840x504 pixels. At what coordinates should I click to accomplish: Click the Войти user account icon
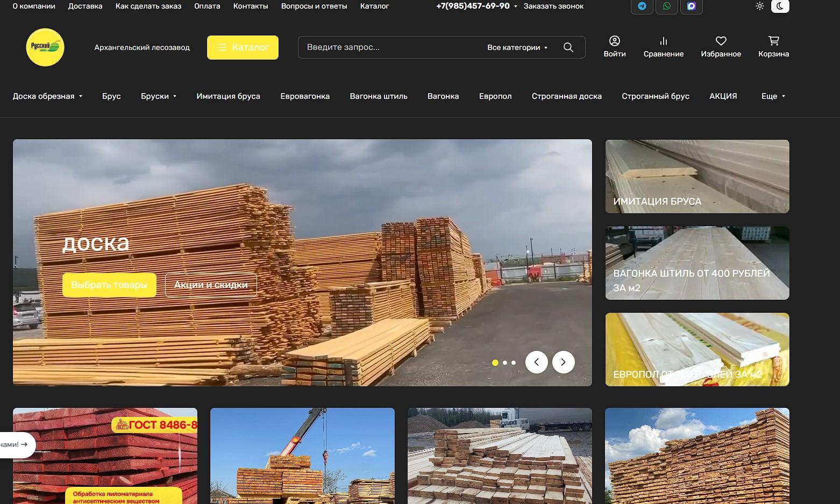[614, 41]
